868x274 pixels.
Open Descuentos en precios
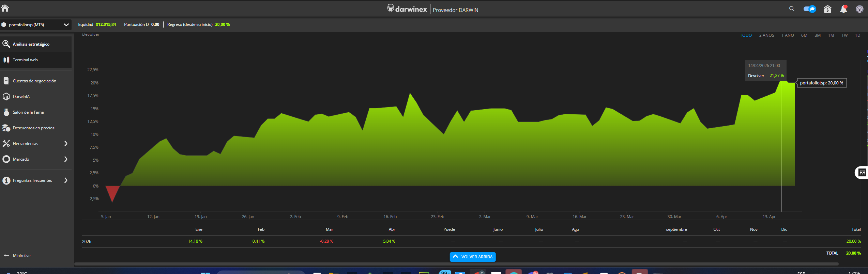[33, 128]
